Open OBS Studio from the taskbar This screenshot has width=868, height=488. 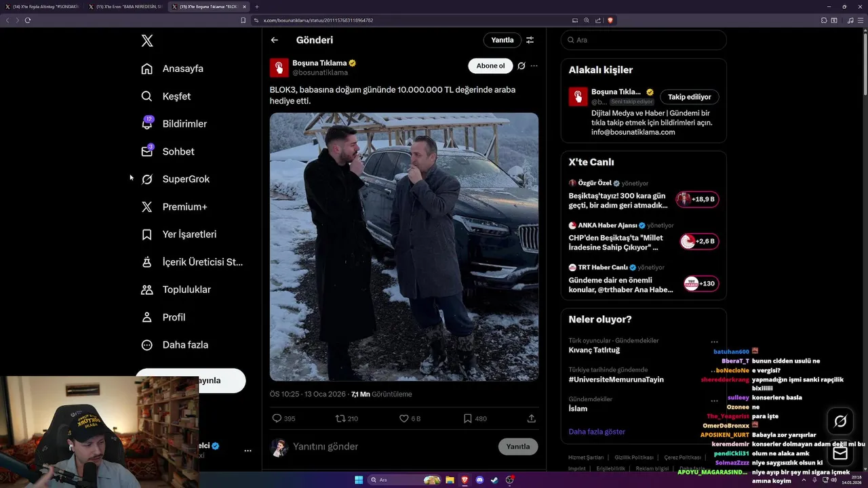510,480
